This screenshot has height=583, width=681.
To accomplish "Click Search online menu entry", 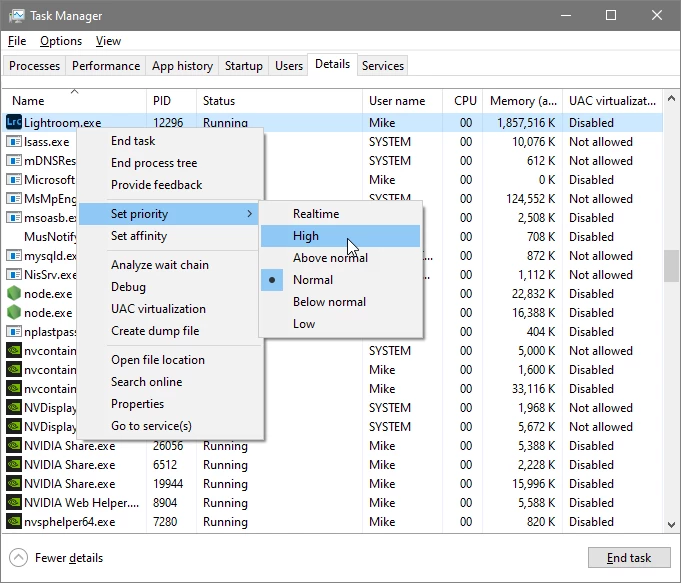I will coord(171,382).
